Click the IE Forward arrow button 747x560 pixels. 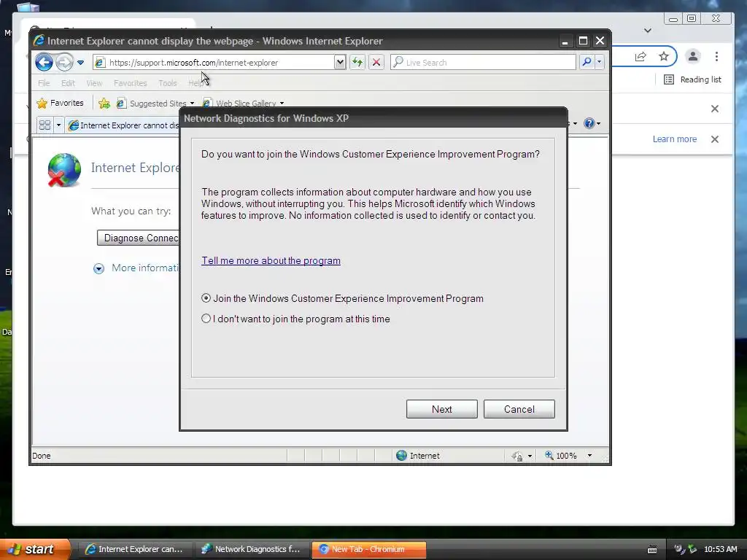[x=64, y=62]
